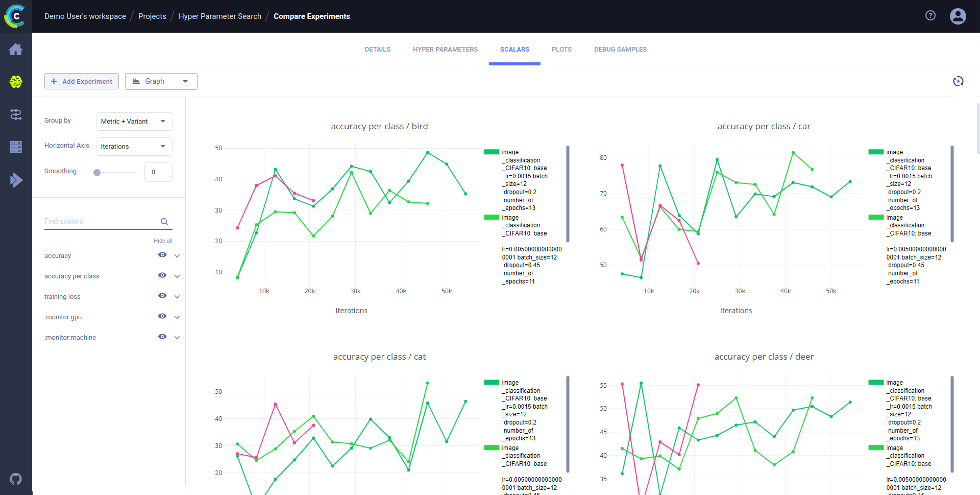
Task: Go to Projects breadcrumb
Action: coord(152,16)
